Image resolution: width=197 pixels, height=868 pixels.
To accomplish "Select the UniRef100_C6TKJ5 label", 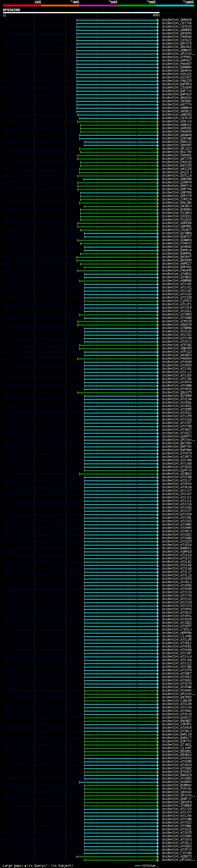I will coord(176,118).
